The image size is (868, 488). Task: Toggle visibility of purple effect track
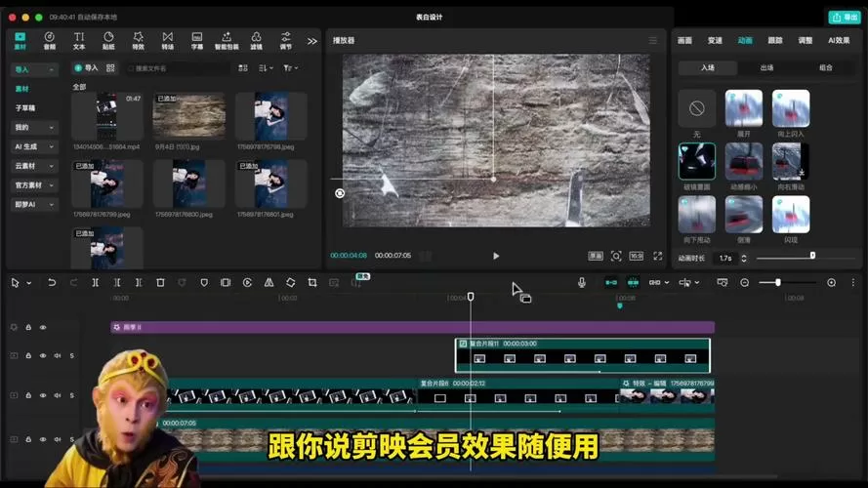coord(43,328)
